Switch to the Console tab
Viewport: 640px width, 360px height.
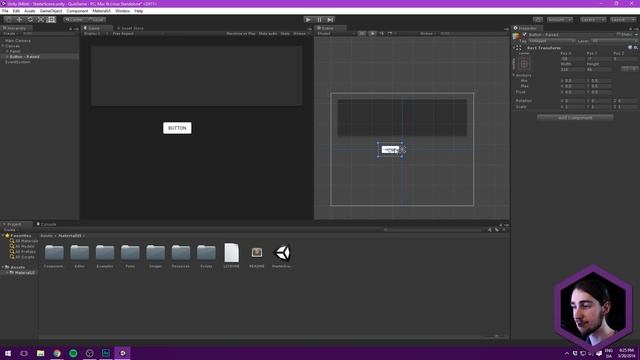[48, 224]
